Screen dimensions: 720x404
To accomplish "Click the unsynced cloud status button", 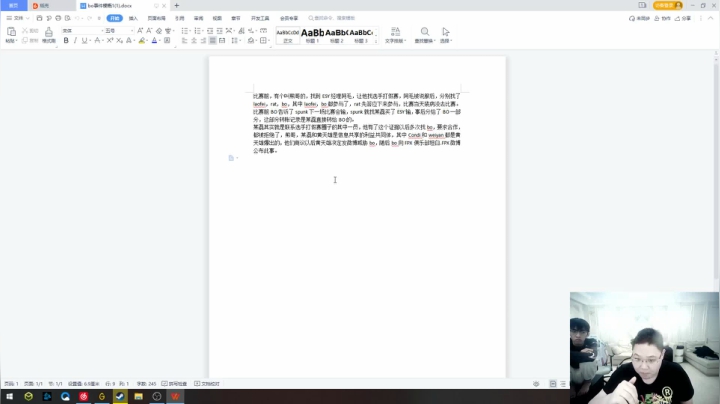I will (x=639, y=18).
